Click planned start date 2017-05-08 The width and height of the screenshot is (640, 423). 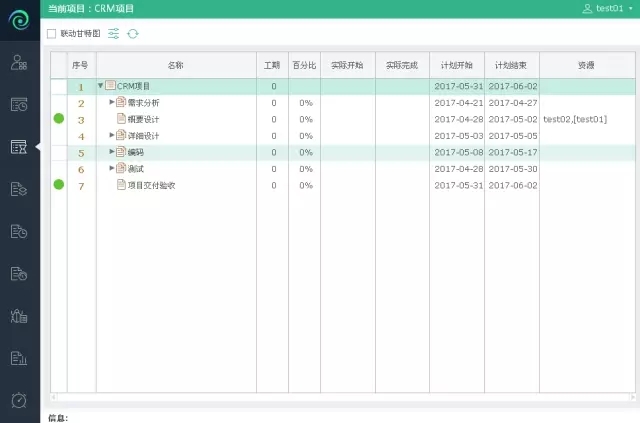point(458,152)
